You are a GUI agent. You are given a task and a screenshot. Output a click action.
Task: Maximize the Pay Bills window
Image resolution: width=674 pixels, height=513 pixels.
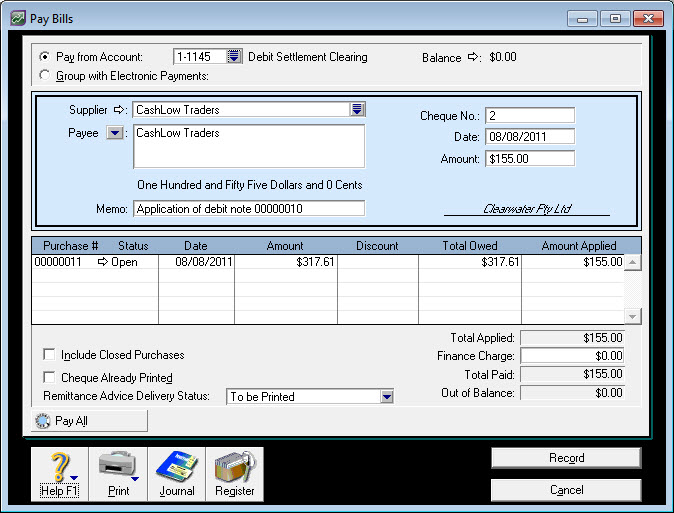[615, 19]
